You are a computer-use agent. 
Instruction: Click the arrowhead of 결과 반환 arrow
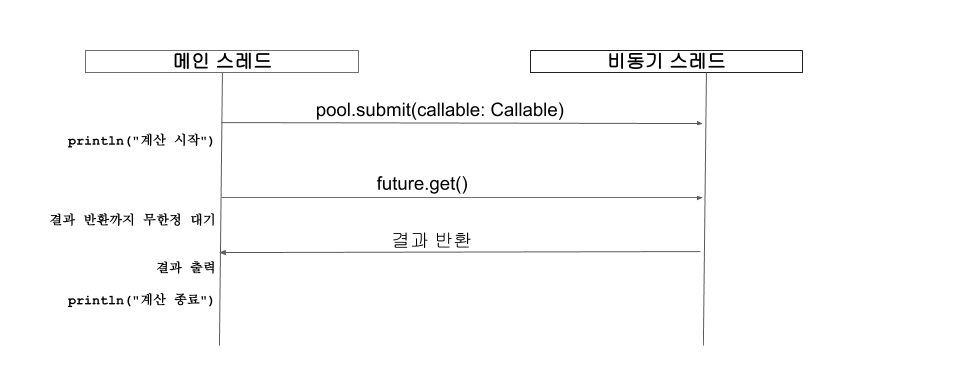click(x=224, y=253)
